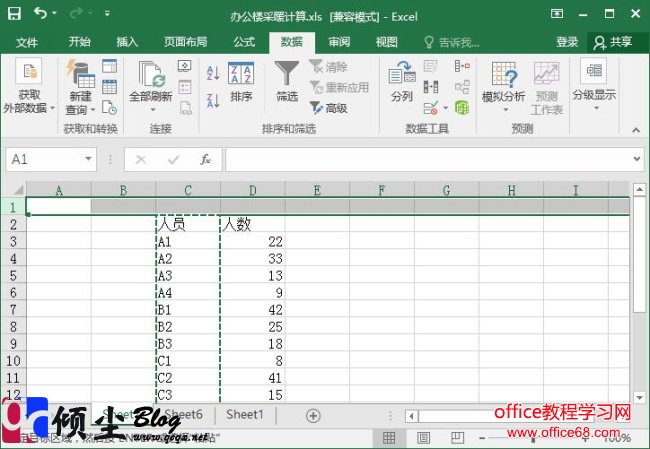Screen dimensions: 650x449
Task: Select row 5 header
Action: click(x=13, y=276)
